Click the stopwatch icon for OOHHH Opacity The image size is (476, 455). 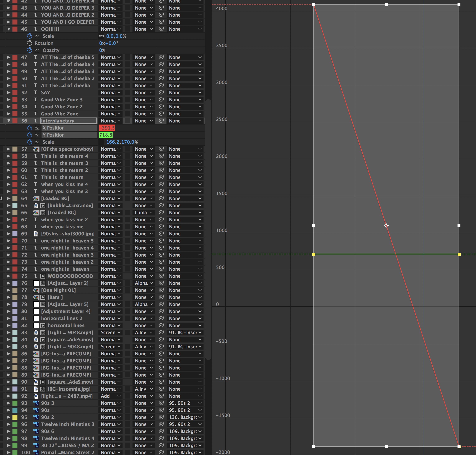[x=30, y=50]
